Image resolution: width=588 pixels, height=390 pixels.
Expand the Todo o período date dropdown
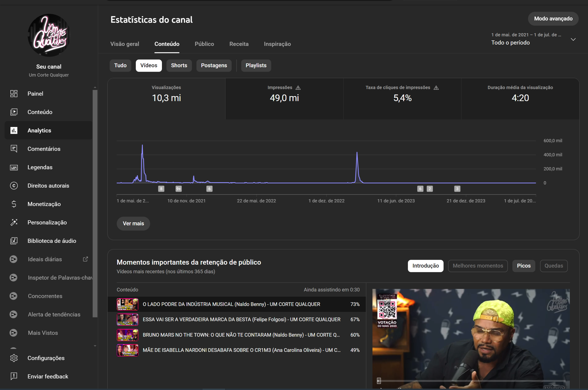[x=573, y=39]
